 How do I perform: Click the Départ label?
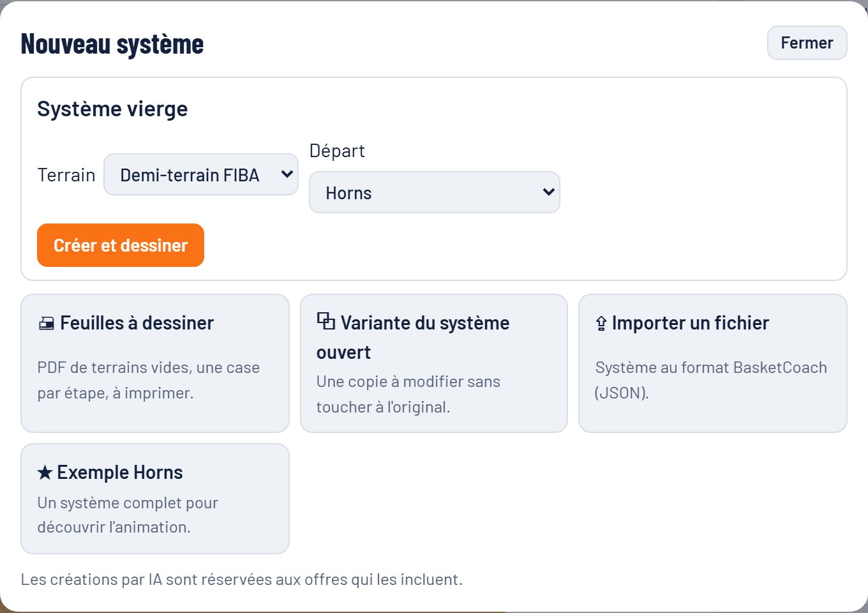pyautogui.click(x=337, y=151)
